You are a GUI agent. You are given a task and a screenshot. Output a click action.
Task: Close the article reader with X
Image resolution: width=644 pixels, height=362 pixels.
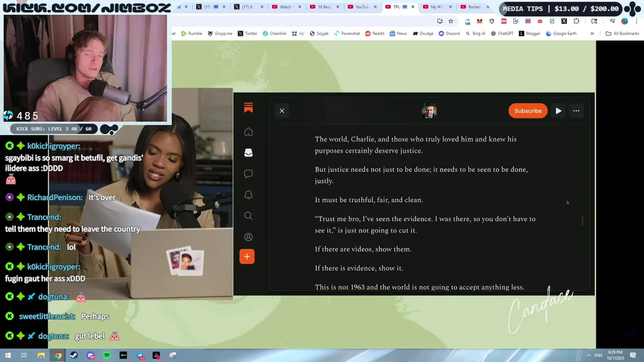click(282, 111)
